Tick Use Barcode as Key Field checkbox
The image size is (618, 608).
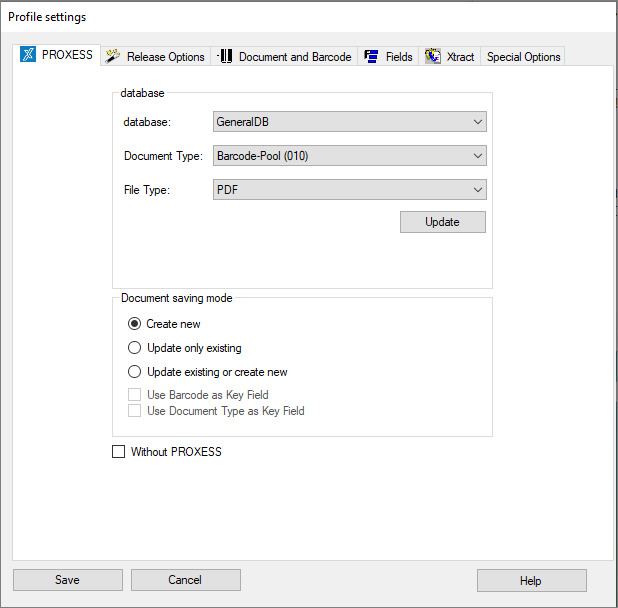pos(134,394)
